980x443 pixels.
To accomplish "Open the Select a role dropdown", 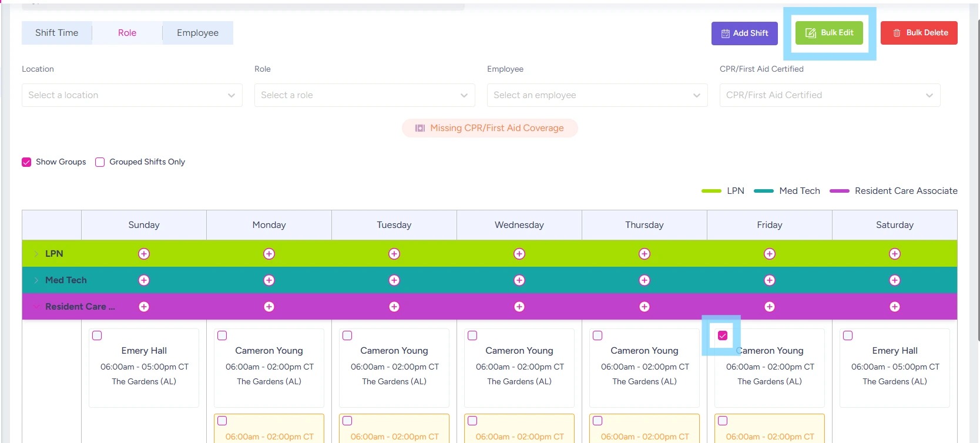I will pyautogui.click(x=364, y=95).
